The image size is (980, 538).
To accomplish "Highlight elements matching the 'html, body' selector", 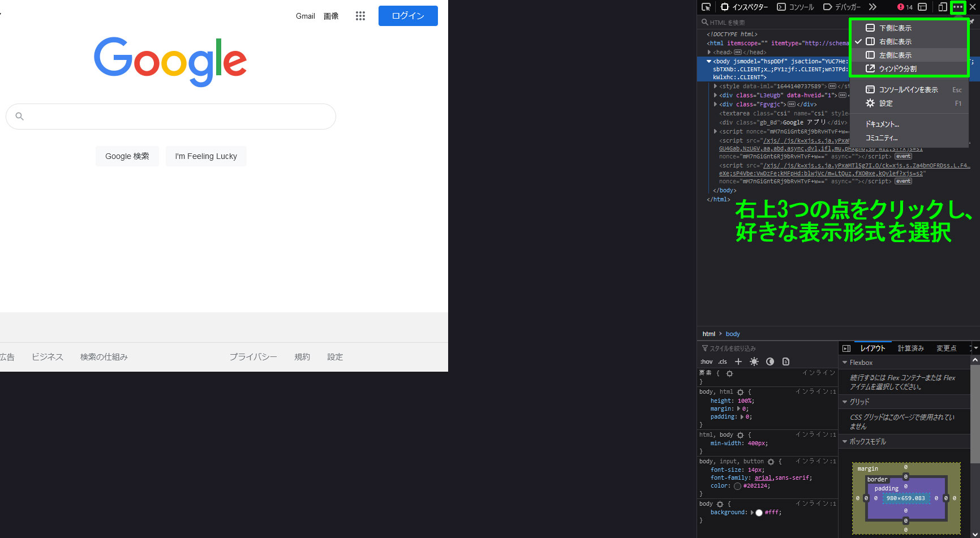I will pos(740,435).
